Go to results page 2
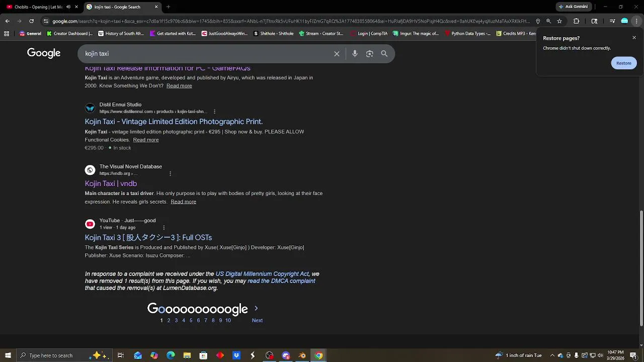The width and height of the screenshot is (644, 362). point(169,320)
